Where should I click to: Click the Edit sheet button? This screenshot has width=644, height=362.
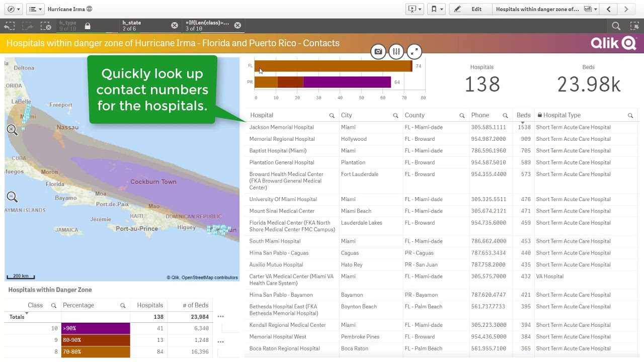tap(470, 9)
